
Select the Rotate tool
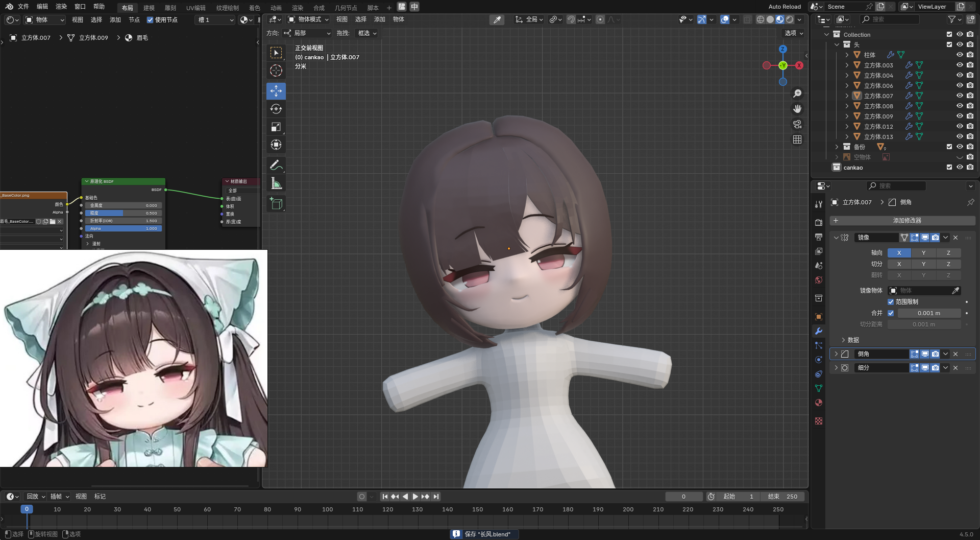[x=276, y=109]
